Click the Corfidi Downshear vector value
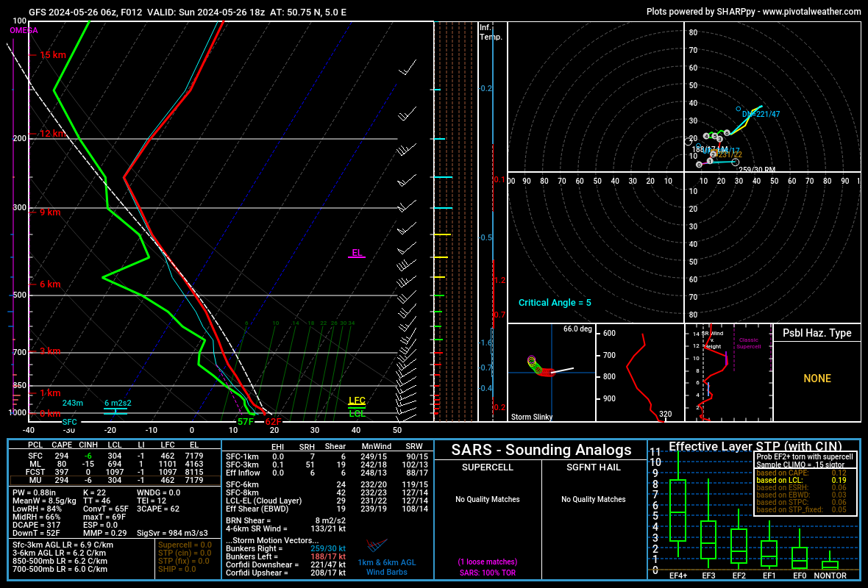 [x=328, y=564]
